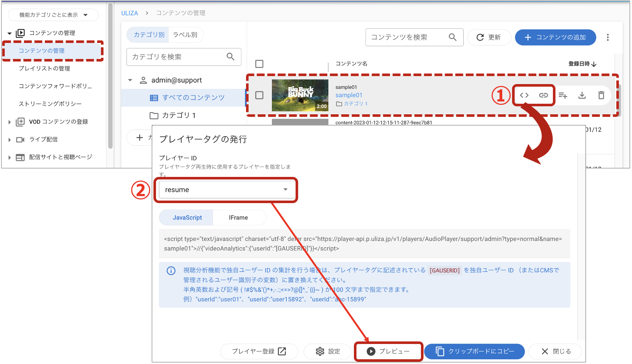
Task: Expand the VOD コンテンツの登録 section
Action: [x=9, y=122]
